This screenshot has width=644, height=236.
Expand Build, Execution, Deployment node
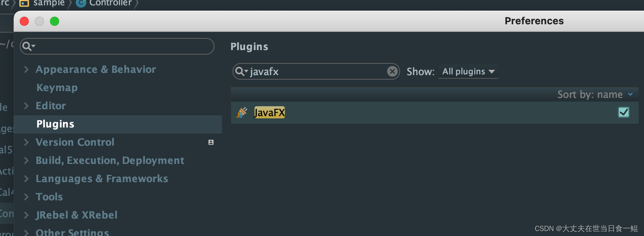point(26,160)
